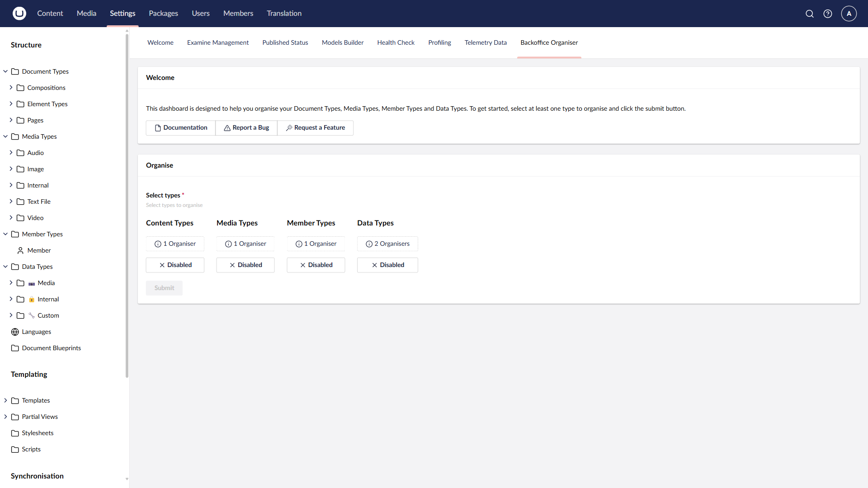Switch to the Health Check tab

point(396,42)
